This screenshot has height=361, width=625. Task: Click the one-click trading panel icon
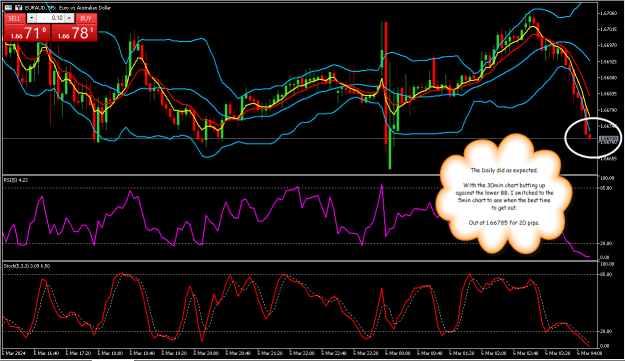[8, 8]
